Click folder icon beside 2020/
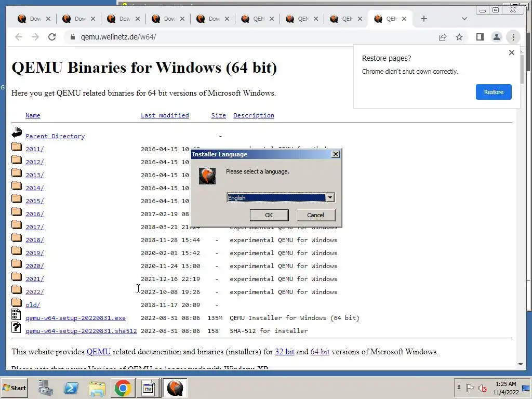Image resolution: width=532 pixels, height=399 pixels. (x=17, y=263)
